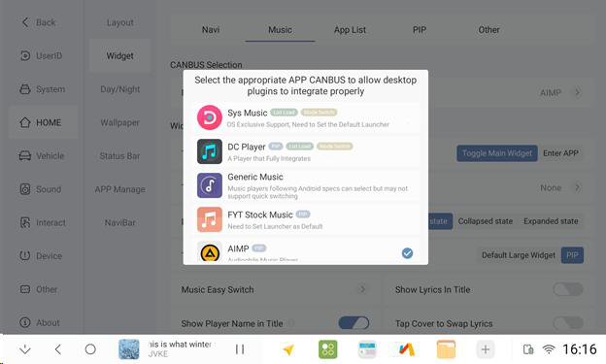
Task: Click Enter APP button
Action: point(560,153)
